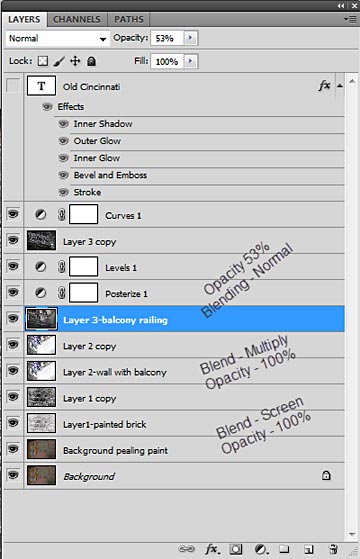This screenshot has height=559, width=360.
Task: Click the fx icon on Old Cincinnati layer
Action: click(x=324, y=86)
